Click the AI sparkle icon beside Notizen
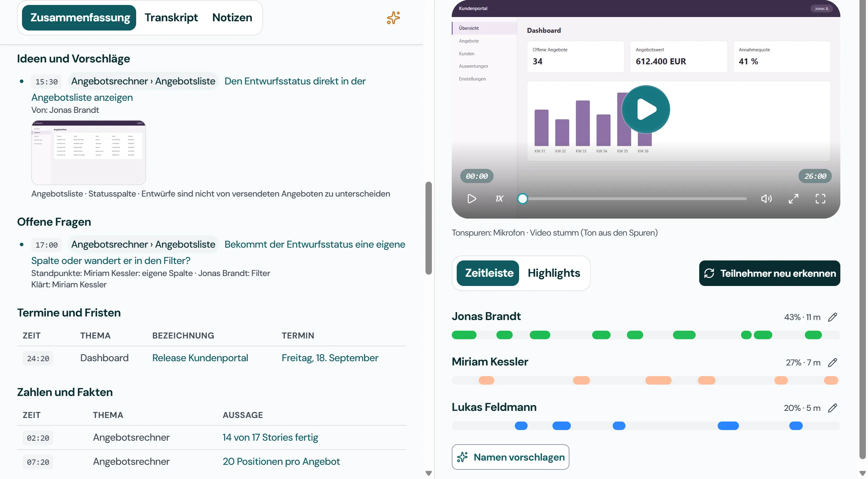This screenshot has width=868, height=479. coord(393,18)
